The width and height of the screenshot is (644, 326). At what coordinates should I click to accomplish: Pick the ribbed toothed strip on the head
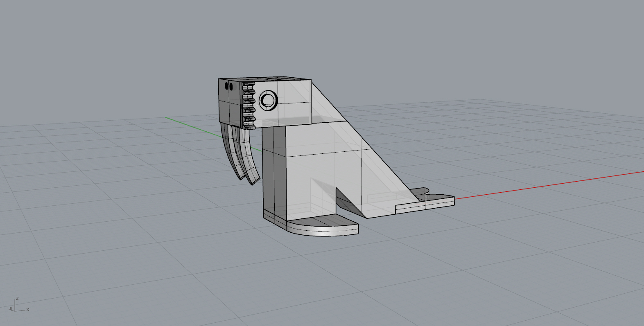[x=249, y=106]
